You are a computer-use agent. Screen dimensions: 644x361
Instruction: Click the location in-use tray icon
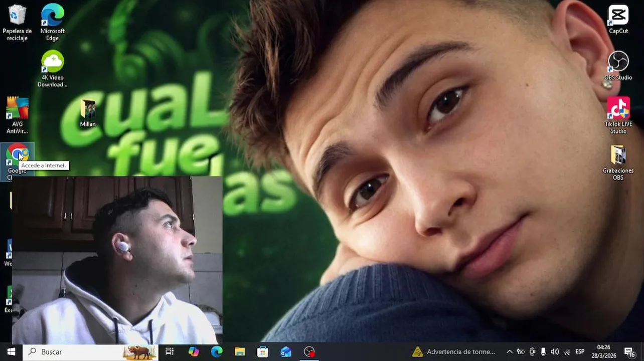(x=521, y=352)
